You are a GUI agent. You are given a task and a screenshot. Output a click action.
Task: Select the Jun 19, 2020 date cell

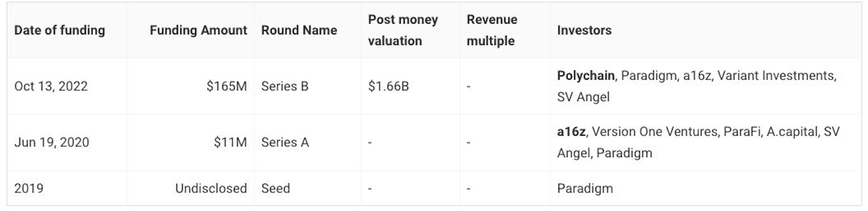point(52,143)
